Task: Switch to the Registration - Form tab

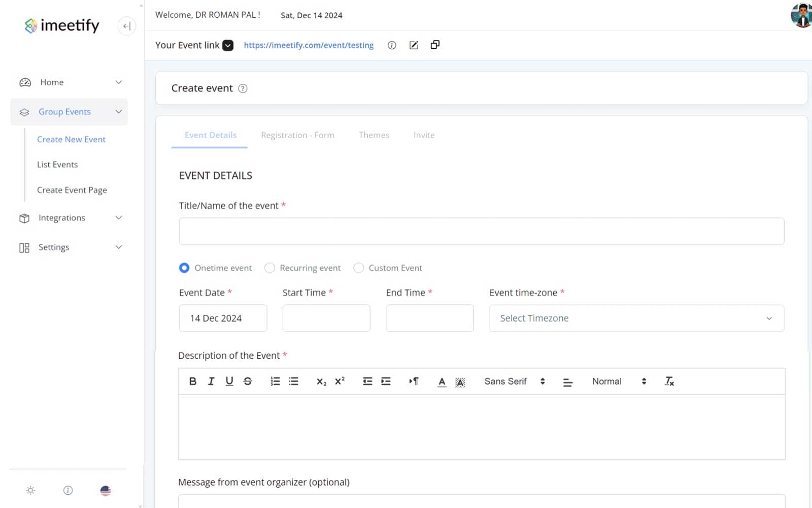Action: [x=297, y=135]
